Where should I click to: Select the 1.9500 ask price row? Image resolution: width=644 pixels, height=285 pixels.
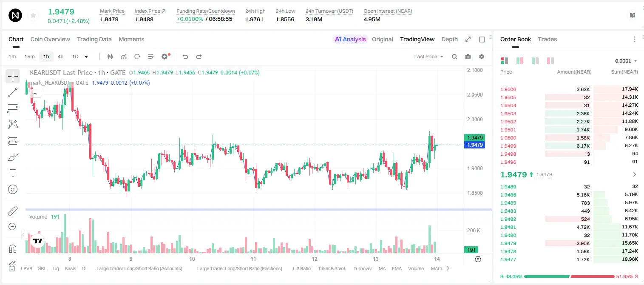(x=569, y=138)
